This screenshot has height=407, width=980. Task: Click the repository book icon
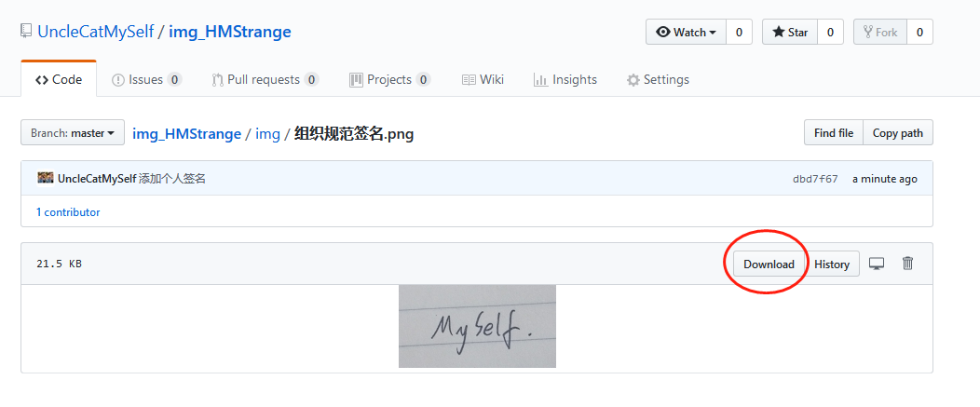(x=26, y=32)
